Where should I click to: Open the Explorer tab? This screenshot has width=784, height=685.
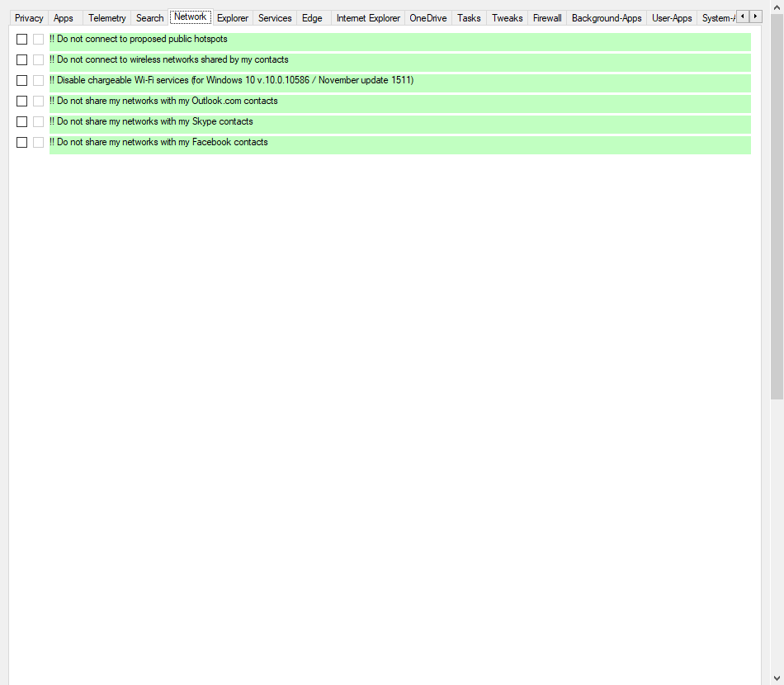pos(233,18)
